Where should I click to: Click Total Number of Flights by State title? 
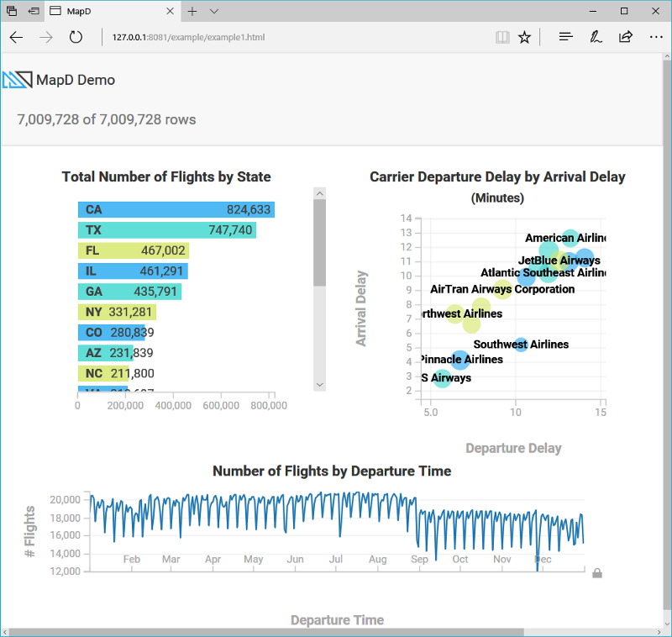coord(166,176)
